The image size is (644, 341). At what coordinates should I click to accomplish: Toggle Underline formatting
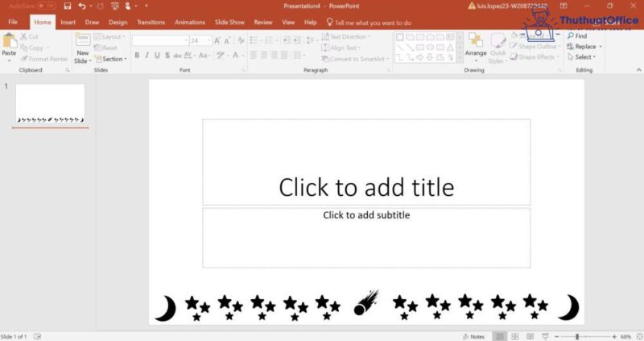click(157, 55)
